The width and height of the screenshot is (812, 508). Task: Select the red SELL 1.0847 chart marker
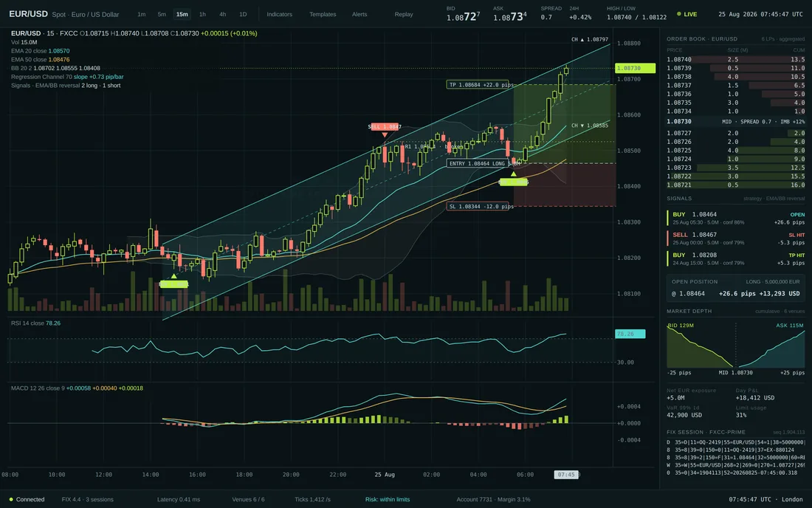(x=385, y=127)
